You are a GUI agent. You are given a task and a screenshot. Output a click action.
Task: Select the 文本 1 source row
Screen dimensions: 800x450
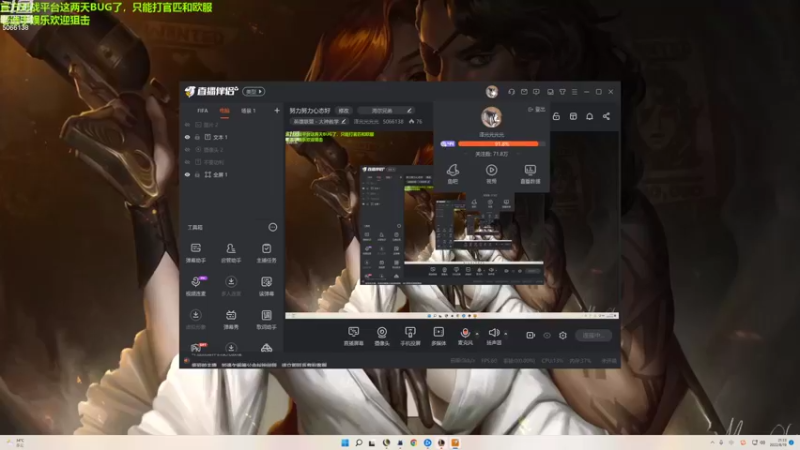[232, 137]
